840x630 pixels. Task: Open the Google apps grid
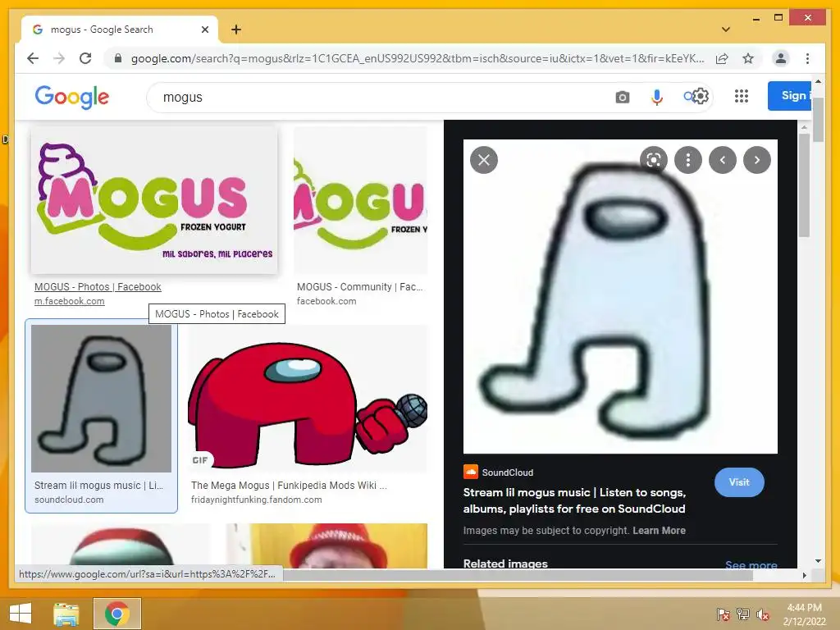[742, 96]
